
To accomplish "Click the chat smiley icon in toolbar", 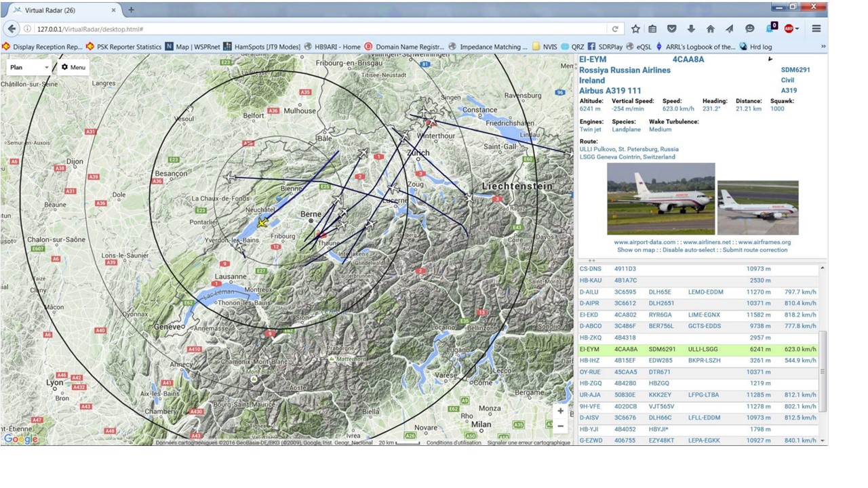I will [x=749, y=29].
